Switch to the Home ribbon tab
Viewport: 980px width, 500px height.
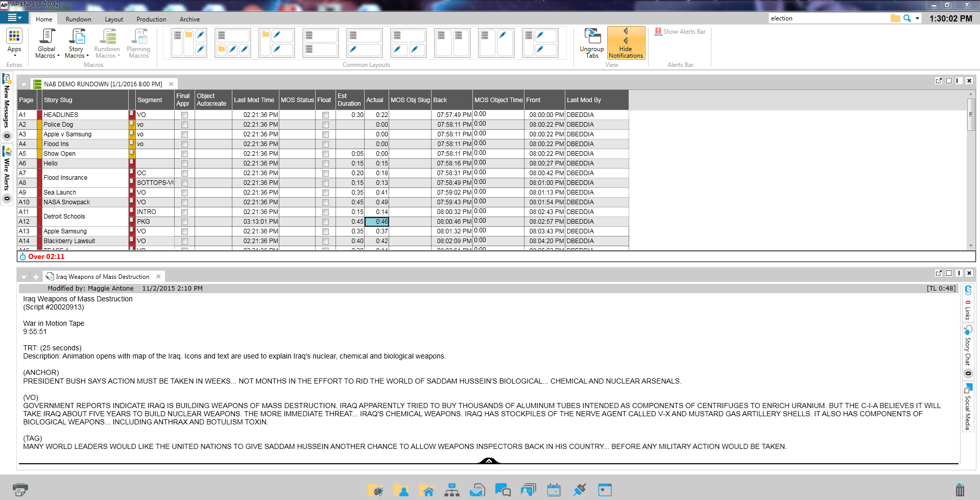pos(44,19)
